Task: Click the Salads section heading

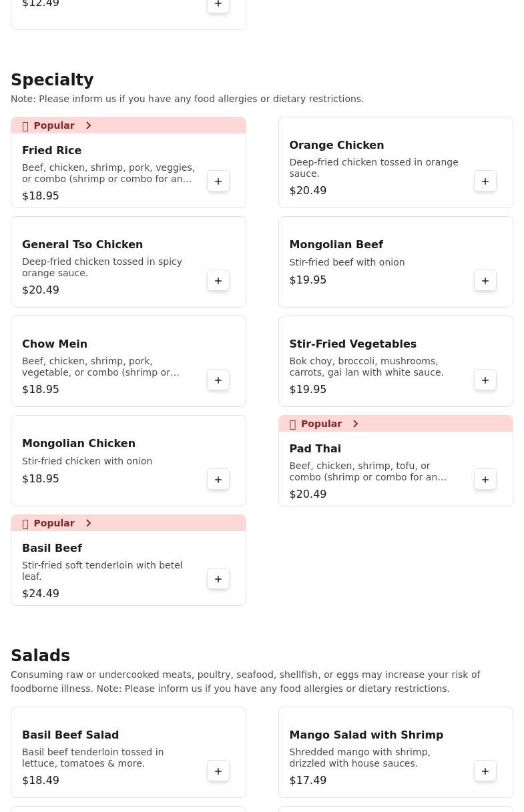Action: coord(40,656)
